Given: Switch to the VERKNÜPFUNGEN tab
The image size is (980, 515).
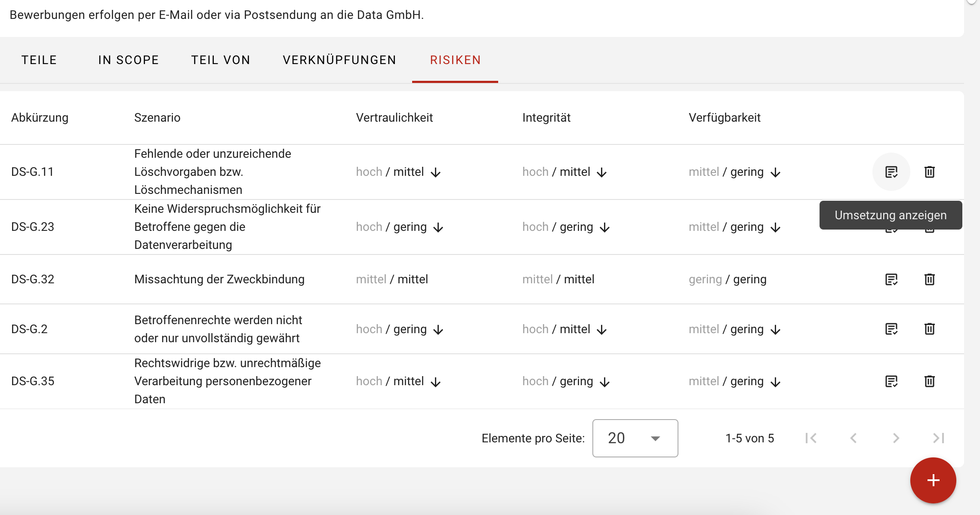Looking at the screenshot, I should click(339, 60).
